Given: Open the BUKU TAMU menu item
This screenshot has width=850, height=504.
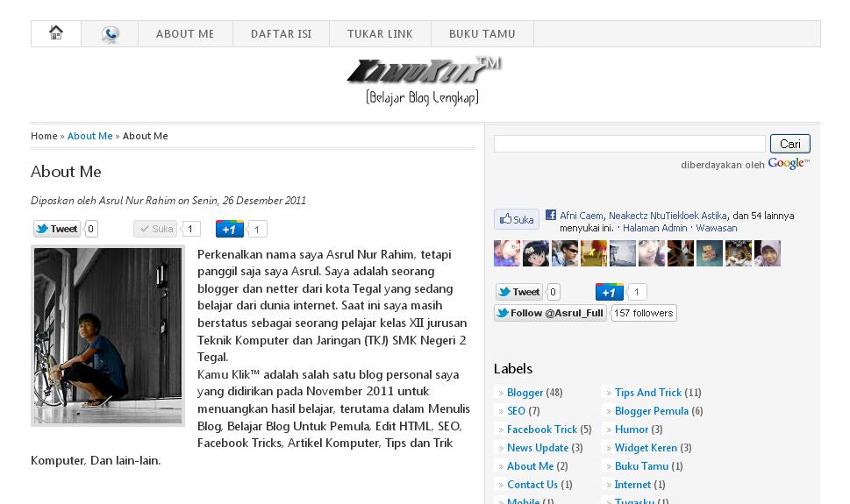Looking at the screenshot, I should (x=482, y=34).
